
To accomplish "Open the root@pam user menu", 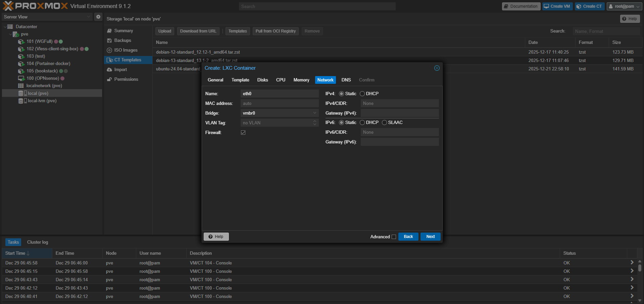I will click(624, 6).
